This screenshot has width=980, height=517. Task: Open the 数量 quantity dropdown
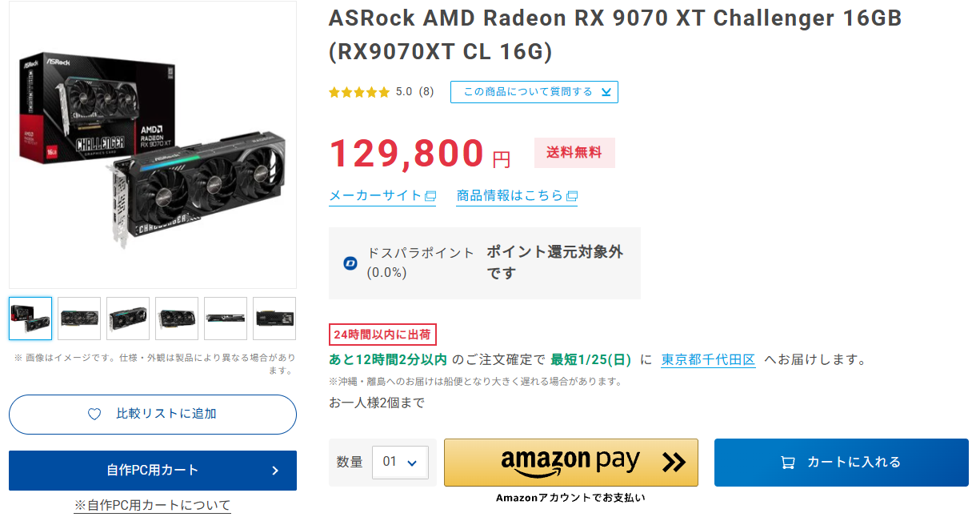400,462
